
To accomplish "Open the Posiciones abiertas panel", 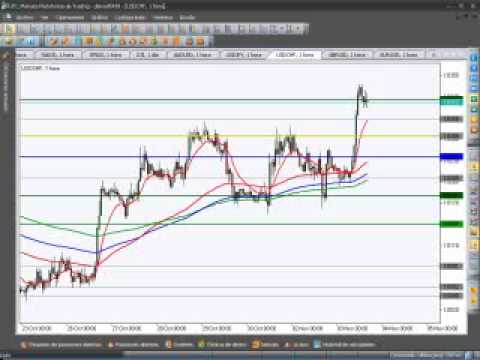I will click(x=133, y=344).
